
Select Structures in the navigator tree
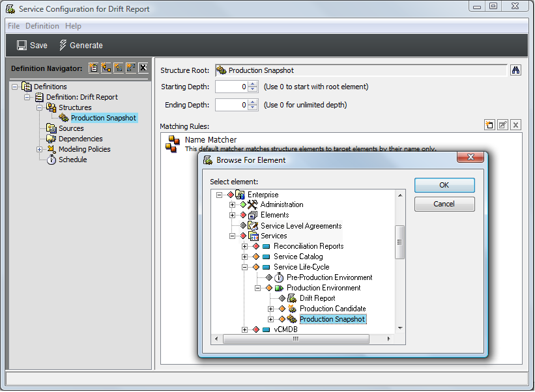pos(75,107)
